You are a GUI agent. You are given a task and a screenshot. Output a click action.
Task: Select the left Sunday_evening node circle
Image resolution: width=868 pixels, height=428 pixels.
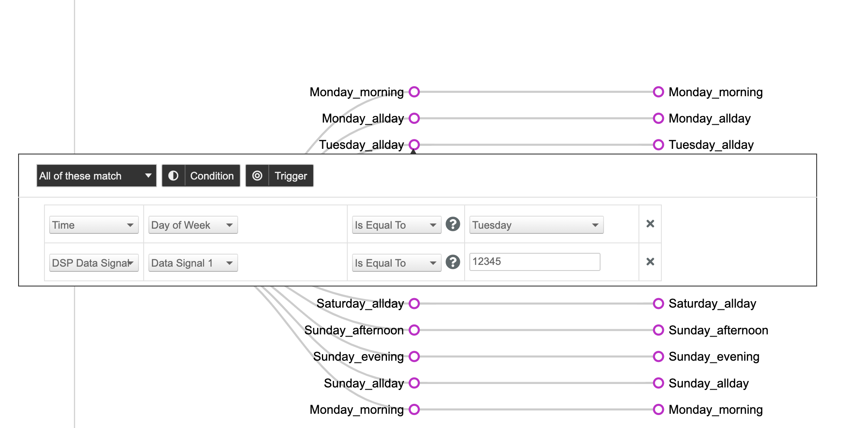click(x=414, y=357)
